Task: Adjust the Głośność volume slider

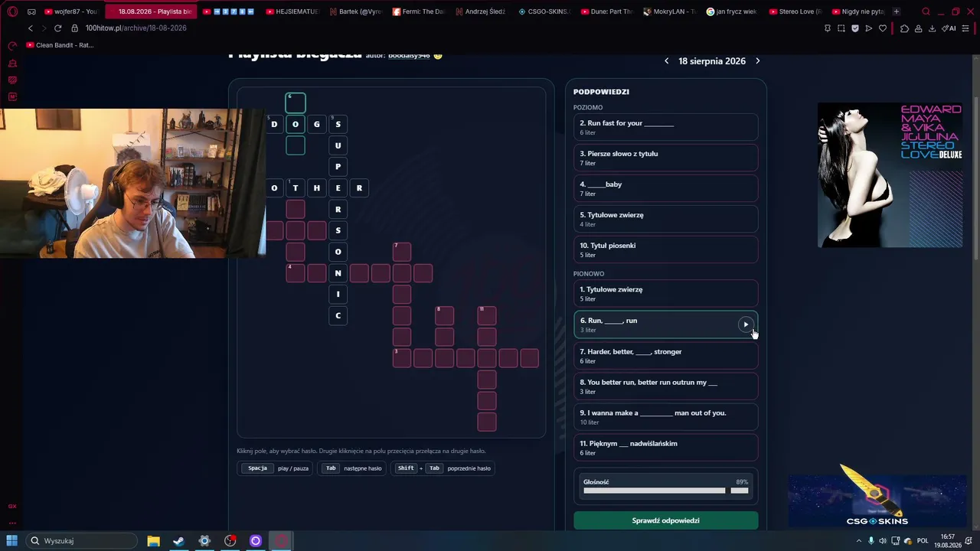Action: coord(666,491)
